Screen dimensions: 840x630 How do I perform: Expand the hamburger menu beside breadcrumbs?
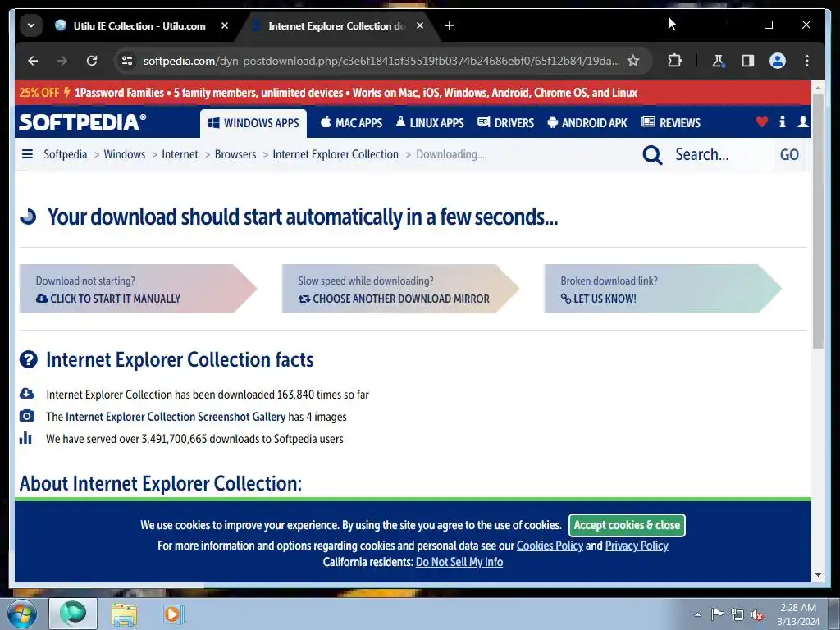pyautogui.click(x=27, y=154)
